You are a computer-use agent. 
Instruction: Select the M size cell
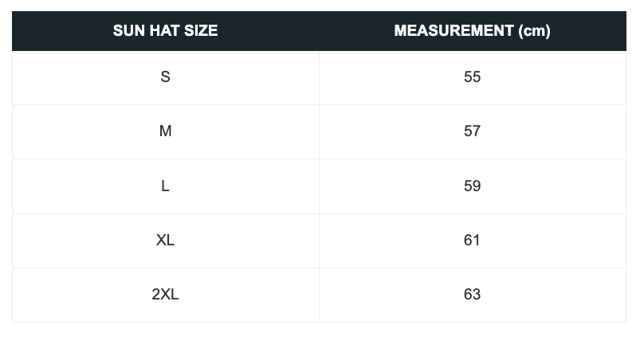[x=165, y=131]
